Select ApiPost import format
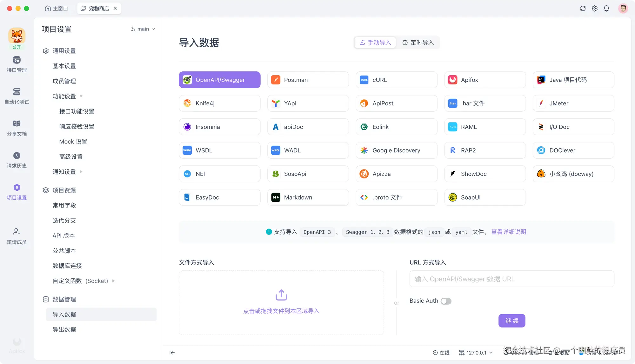This screenshot has height=364, width=635. [x=397, y=103]
